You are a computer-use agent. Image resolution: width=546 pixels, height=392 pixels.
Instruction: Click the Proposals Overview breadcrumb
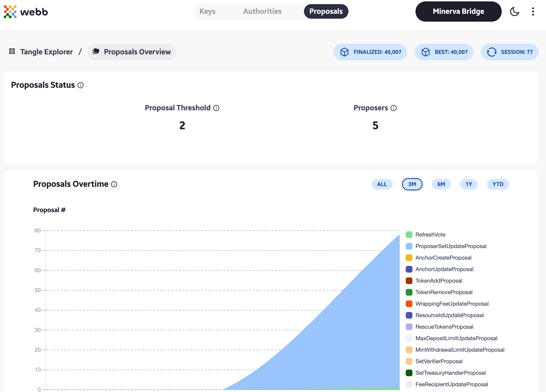tap(132, 52)
